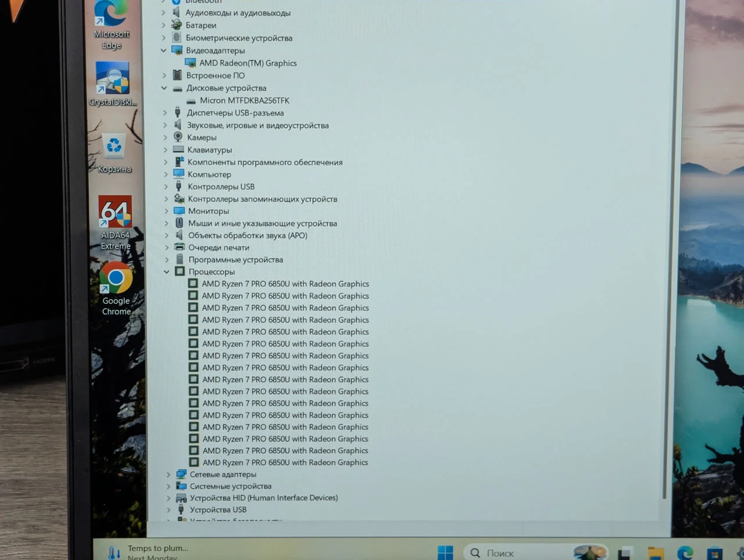
Task: Select the Встроенное ПО label
Action: click(x=216, y=76)
